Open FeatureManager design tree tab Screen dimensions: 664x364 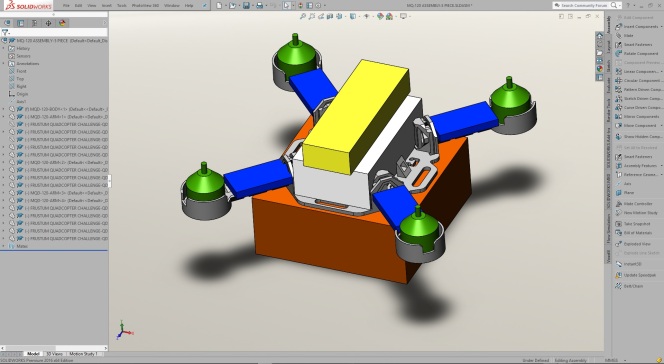(x=7, y=23)
